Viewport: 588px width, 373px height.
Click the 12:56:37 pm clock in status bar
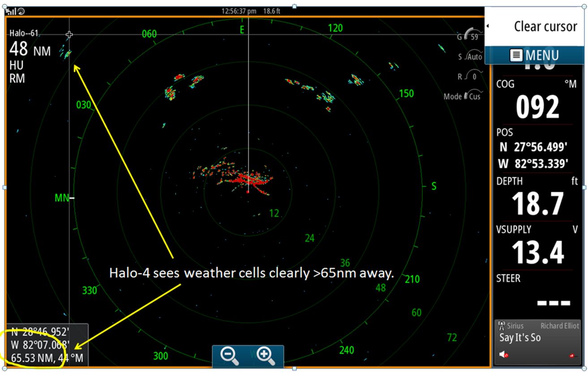[x=239, y=11]
